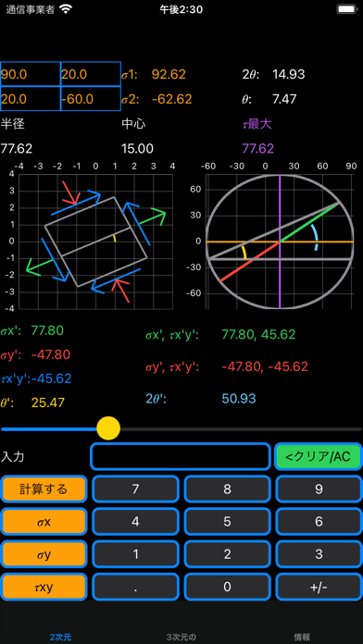
Task: Click the σ2 value -62.62
Action: 171,99
